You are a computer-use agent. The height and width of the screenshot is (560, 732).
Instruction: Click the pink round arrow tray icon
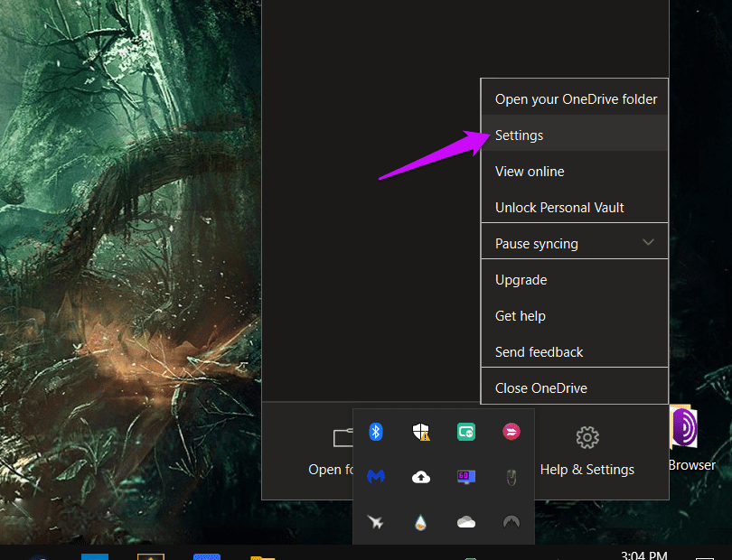511,432
